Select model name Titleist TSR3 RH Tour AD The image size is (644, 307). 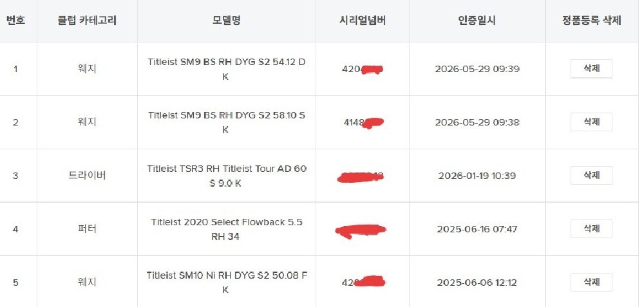coord(226,176)
